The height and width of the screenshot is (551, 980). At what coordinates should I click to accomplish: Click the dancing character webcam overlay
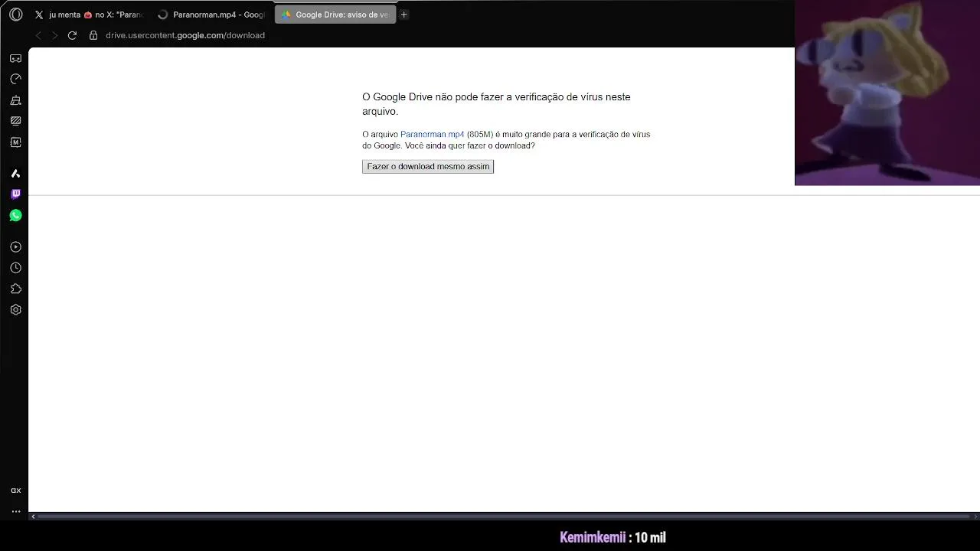pyautogui.click(x=887, y=93)
